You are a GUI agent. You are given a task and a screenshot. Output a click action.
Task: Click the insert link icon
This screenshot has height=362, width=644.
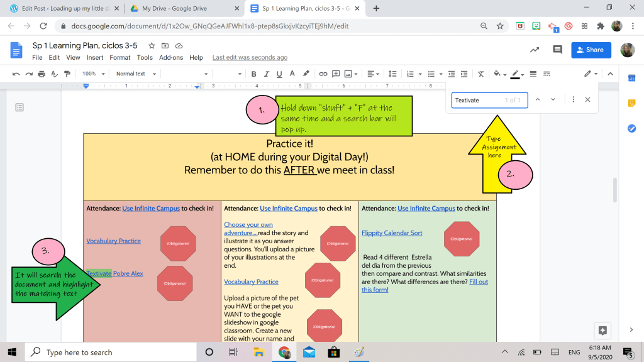coord(323,74)
